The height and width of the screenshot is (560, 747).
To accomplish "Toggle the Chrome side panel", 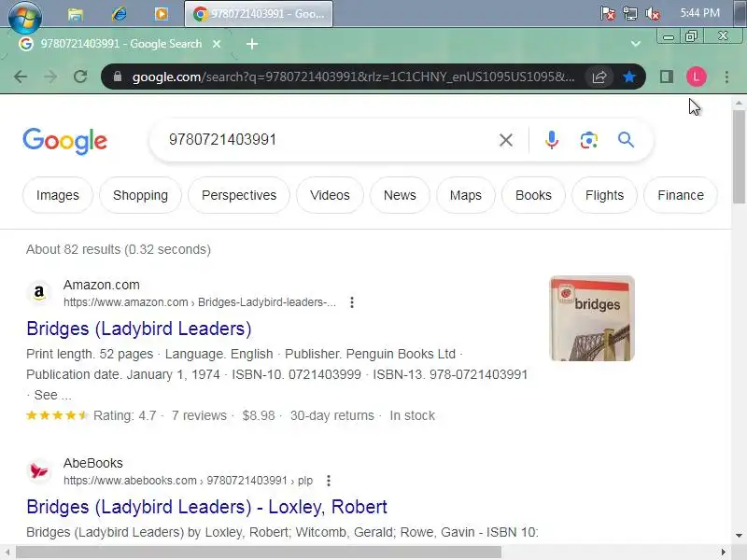I will (667, 77).
